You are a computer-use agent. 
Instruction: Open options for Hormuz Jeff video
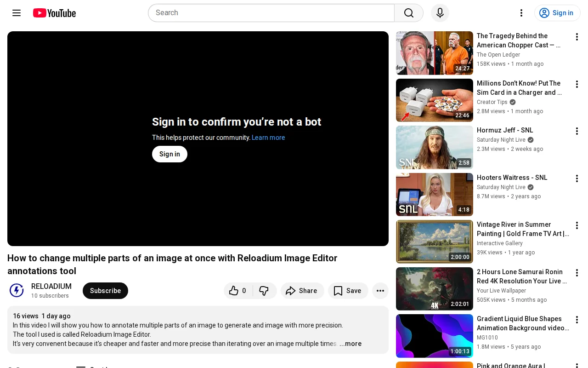tap(577, 131)
